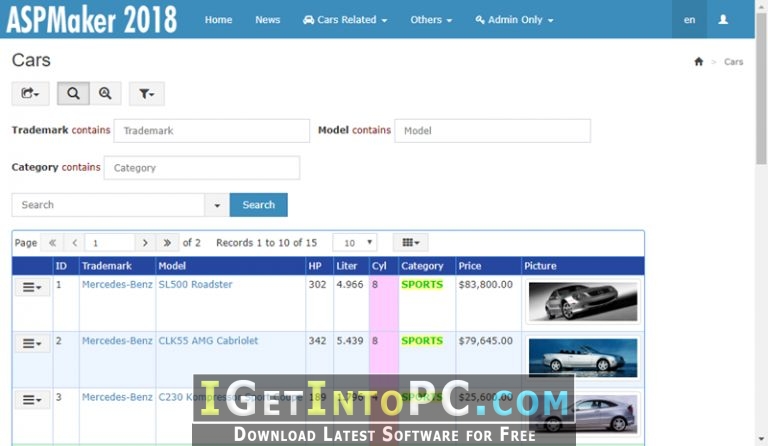Change the page size dropdown

pos(355,242)
